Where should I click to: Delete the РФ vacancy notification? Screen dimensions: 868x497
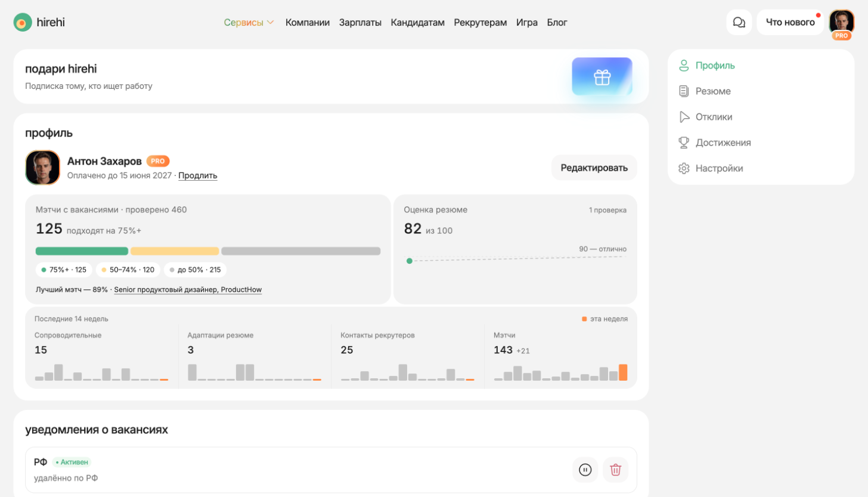616,470
